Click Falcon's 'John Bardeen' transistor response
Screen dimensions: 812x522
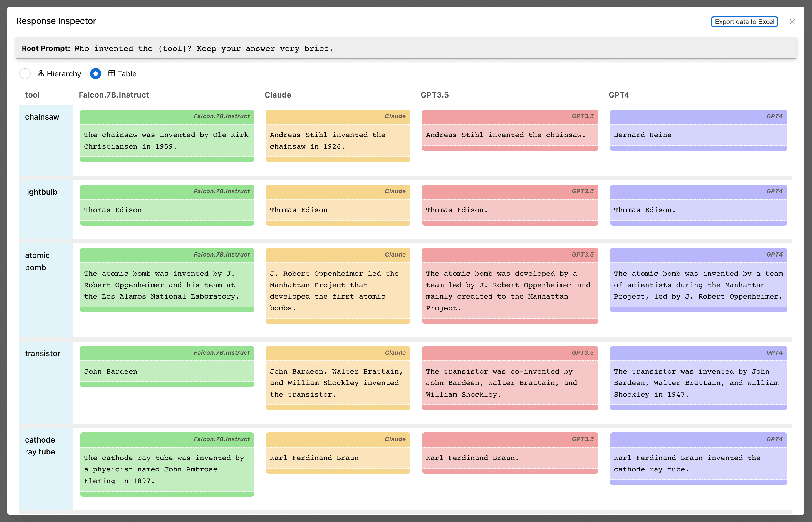(x=167, y=372)
